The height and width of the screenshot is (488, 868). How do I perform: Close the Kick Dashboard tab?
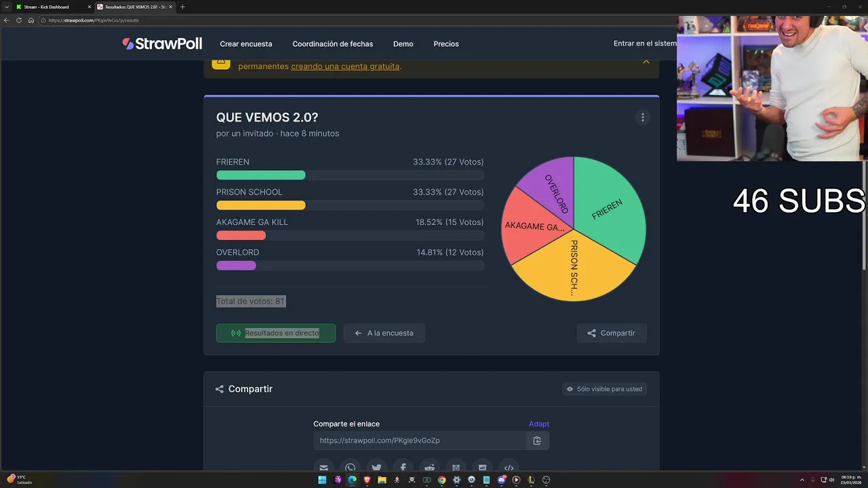[x=89, y=7]
